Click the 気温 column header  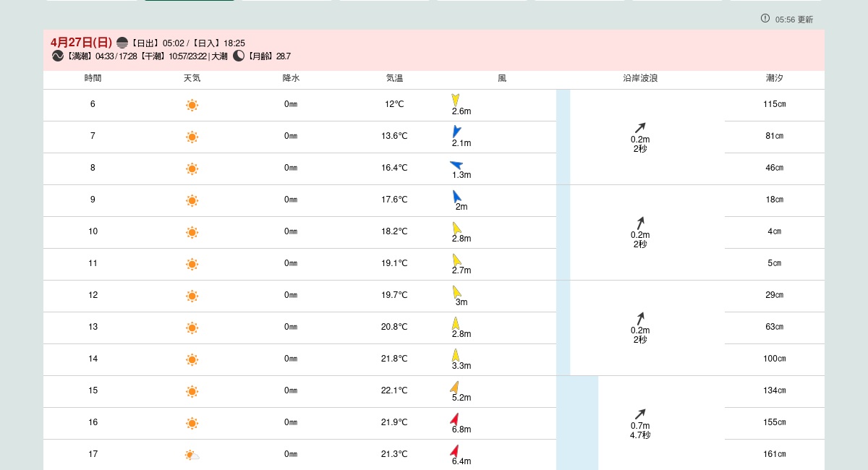(394, 78)
